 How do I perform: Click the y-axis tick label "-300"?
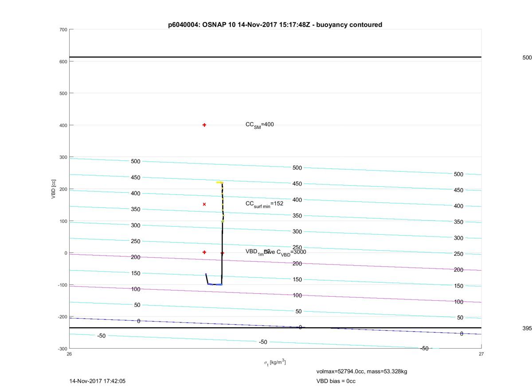tap(62, 349)
